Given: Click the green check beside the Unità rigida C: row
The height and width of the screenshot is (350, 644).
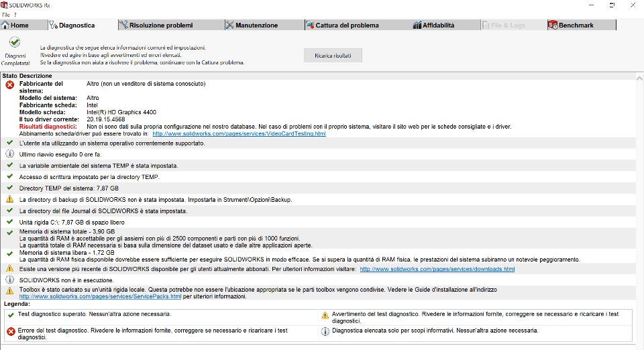Looking at the screenshot, I should click(10, 221).
